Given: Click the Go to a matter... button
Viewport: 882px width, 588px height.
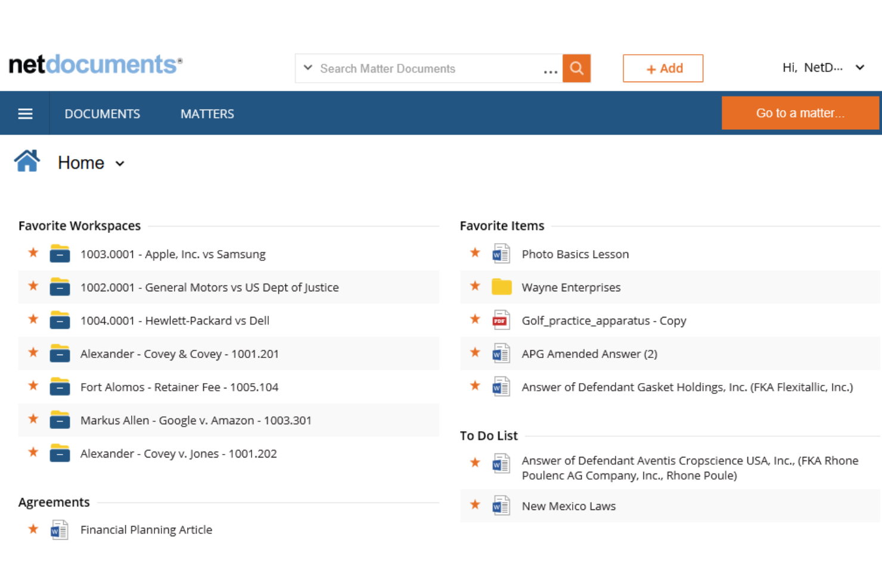Looking at the screenshot, I should click(x=800, y=113).
